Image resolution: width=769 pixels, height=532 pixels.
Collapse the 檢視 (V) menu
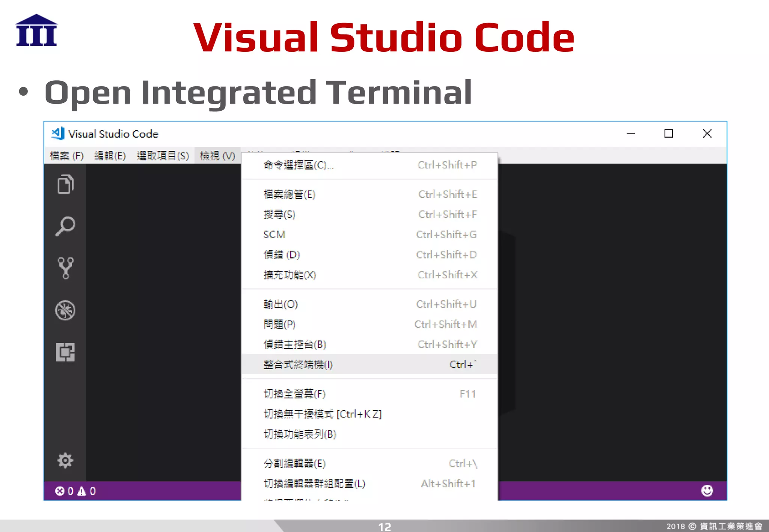217,156
